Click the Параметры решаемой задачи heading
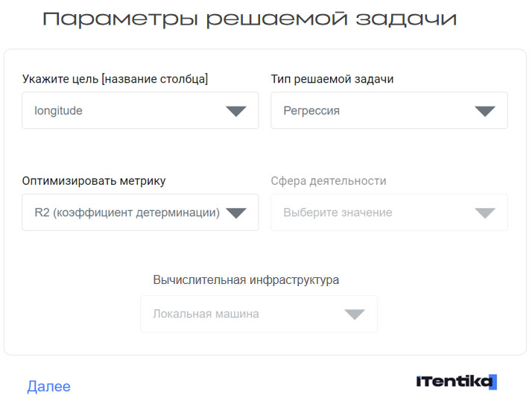 pyautogui.click(x=249, y=19)
